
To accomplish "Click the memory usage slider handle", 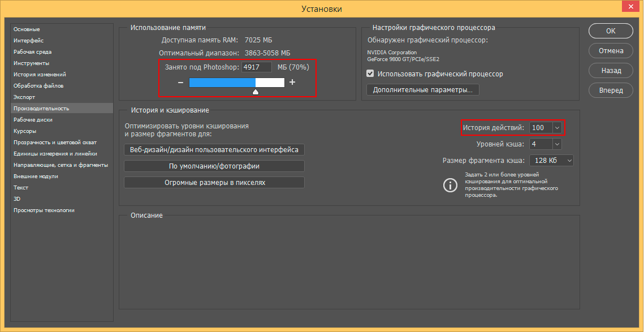I will [256, 91].
